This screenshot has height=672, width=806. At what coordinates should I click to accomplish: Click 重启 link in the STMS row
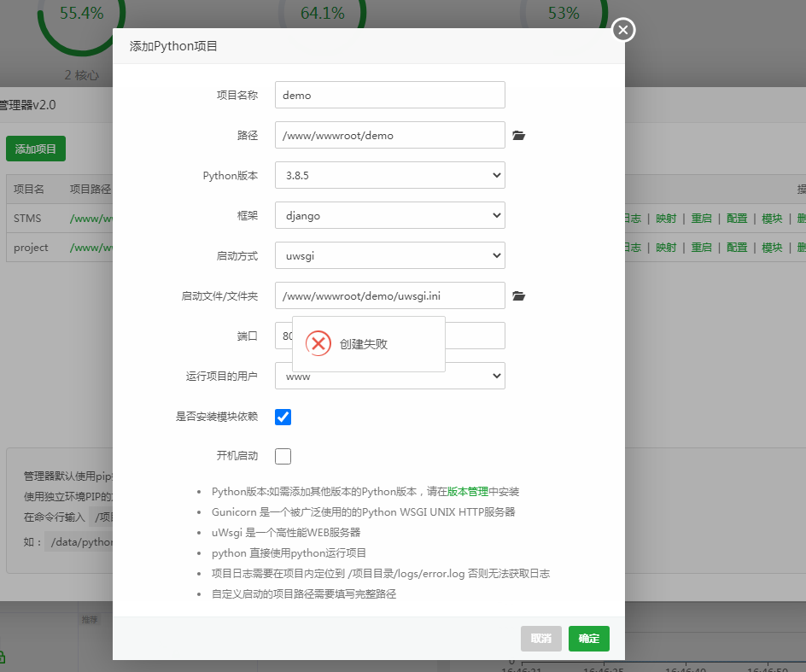701,219
